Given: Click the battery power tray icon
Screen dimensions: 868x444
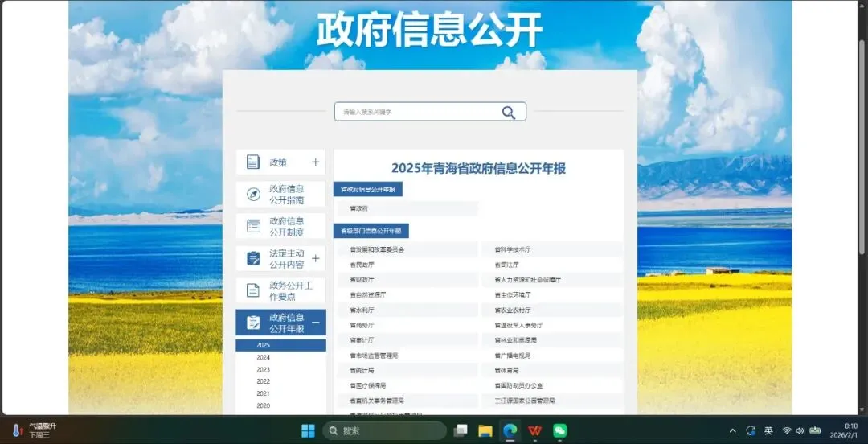Looking at the screenshot, I should [815, 430].
